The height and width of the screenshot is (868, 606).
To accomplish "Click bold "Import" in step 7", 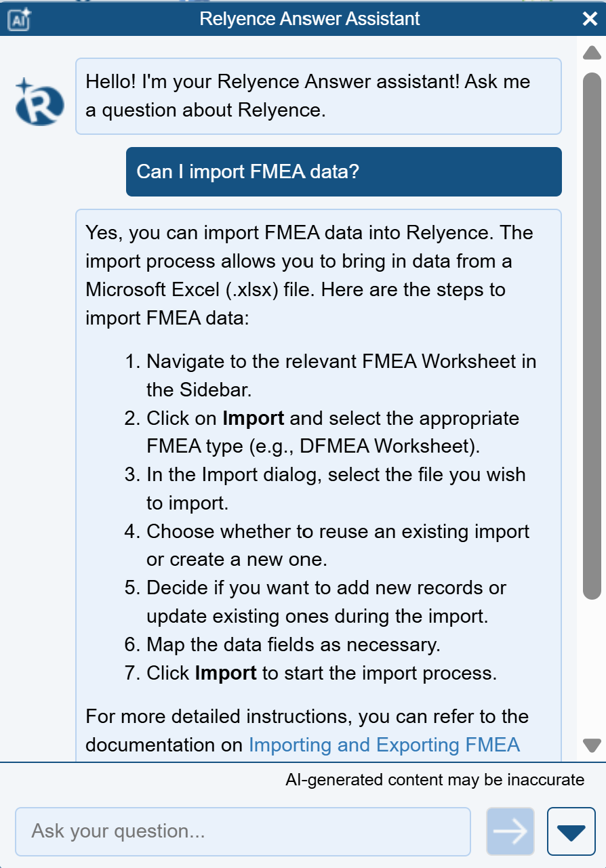I will (x=225, y=674).
